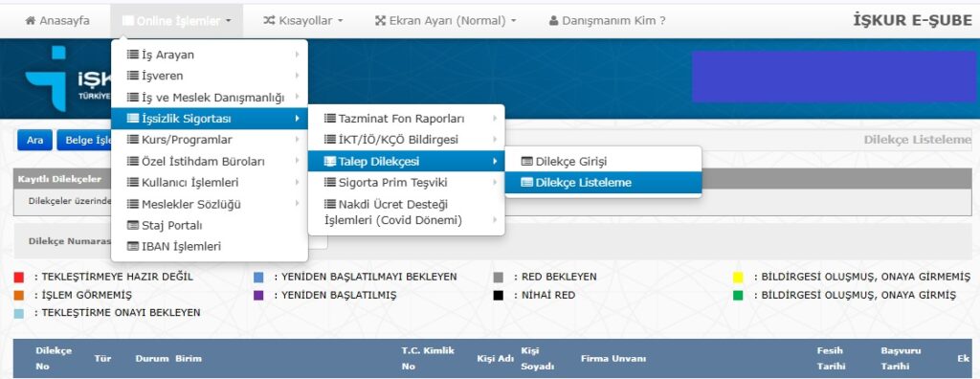Open Meslekler Sözlüğü submenu

click(210, 204)
